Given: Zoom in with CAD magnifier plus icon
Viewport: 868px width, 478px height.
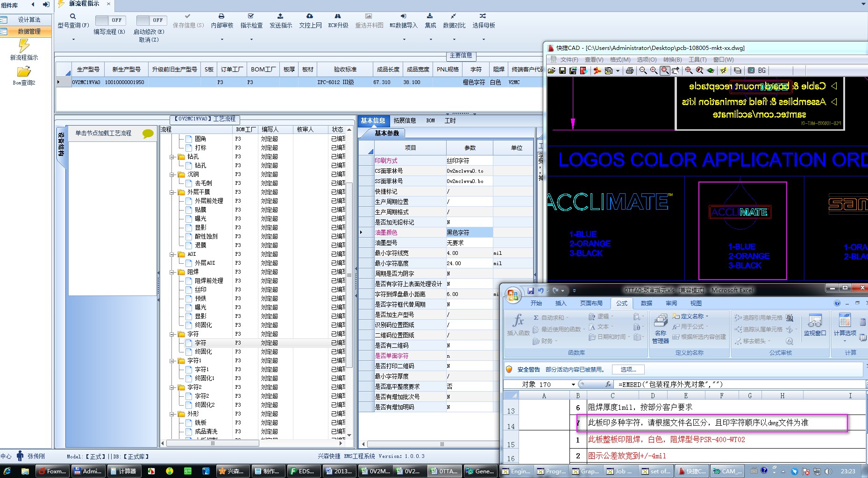Looking at the screenshot, I should click(654, 70).
